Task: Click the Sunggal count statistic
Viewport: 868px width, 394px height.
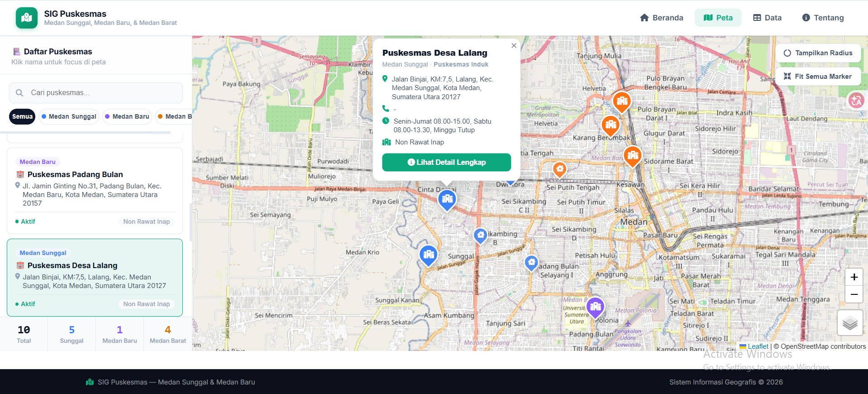Action: tap(72, 334)
